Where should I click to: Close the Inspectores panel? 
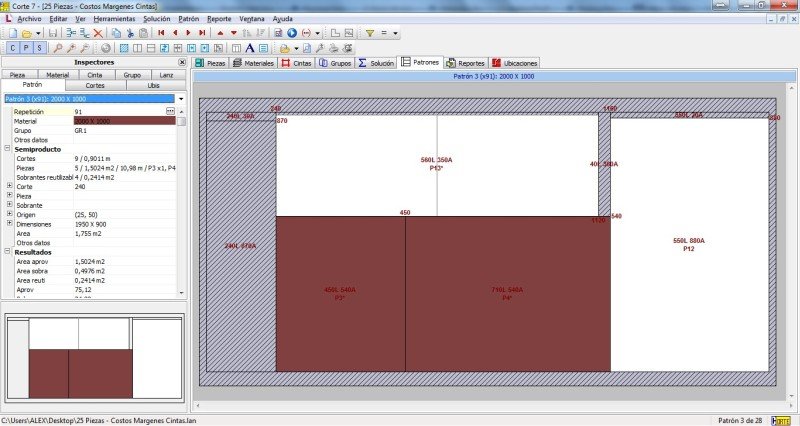[x=181, y=62]
